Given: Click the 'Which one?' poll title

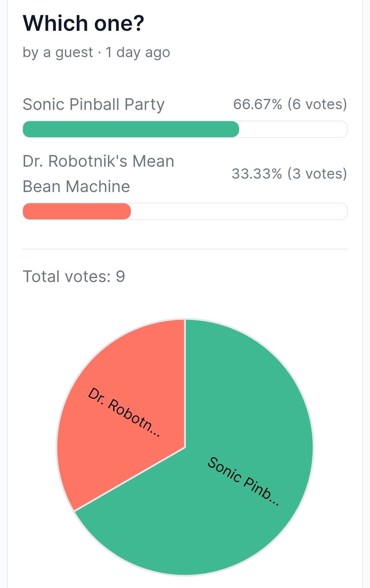Looking at the screenshot, I should tap(83, 23).
